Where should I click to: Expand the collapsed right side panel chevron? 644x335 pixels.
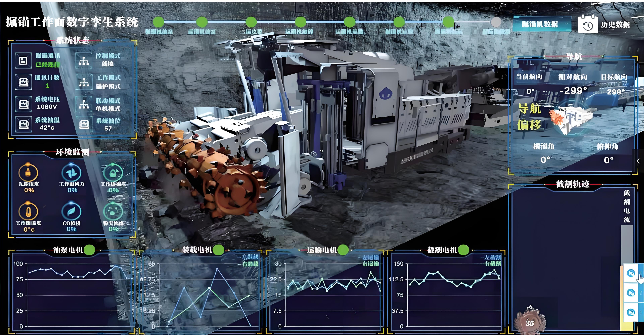coord(638,161)
